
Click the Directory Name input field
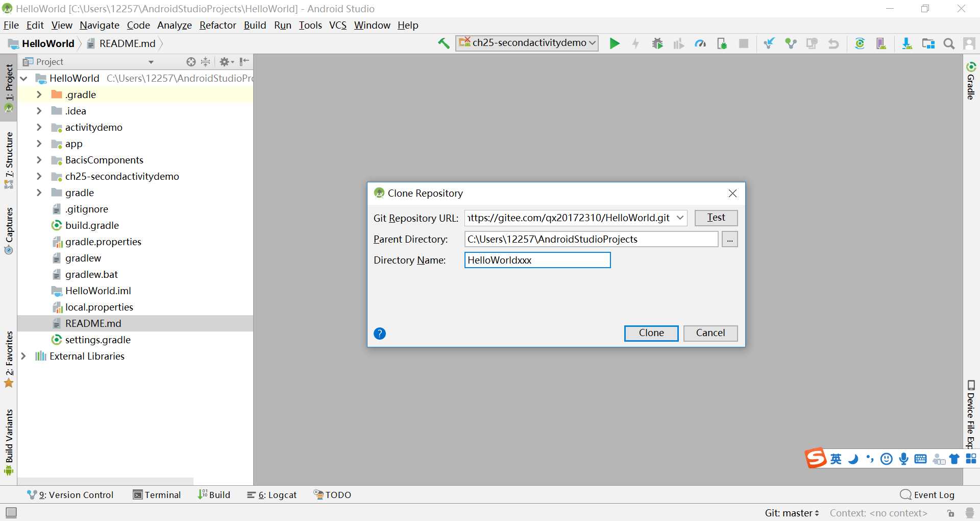[537, 260]
